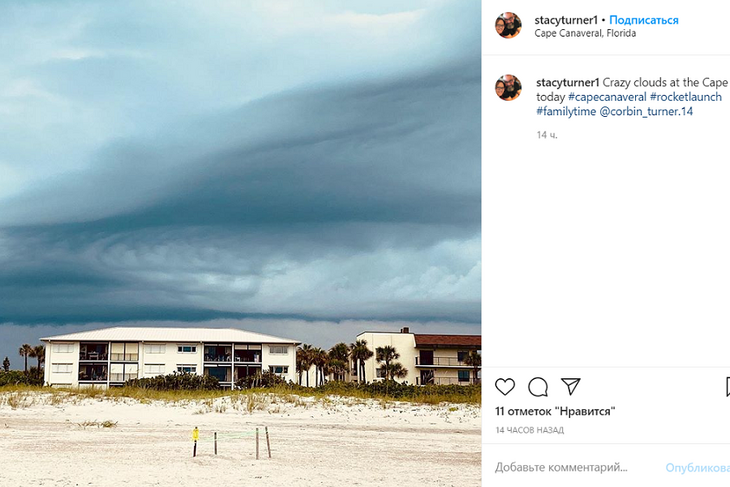Viewport: 730px width, 487px height.
Task: View list of 11 likes
Action: (x=555, y=411)
